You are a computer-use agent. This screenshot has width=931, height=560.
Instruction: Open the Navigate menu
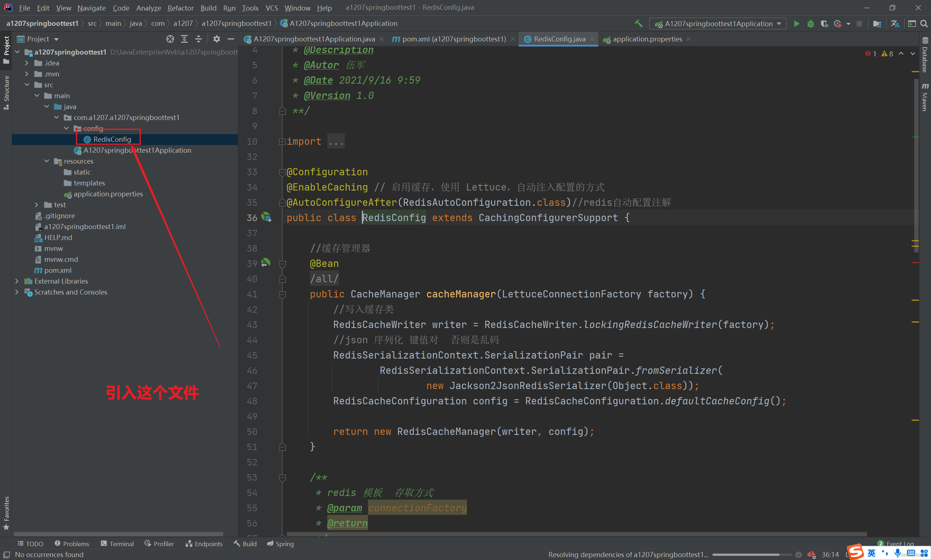pos(91,8)
